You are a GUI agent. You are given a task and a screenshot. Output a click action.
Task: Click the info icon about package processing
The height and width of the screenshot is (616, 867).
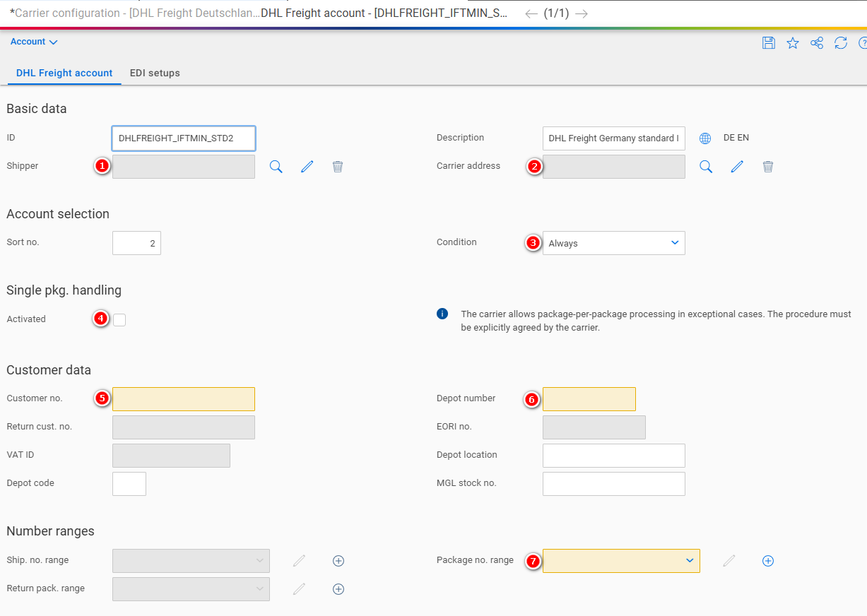[x=442, y=314]
